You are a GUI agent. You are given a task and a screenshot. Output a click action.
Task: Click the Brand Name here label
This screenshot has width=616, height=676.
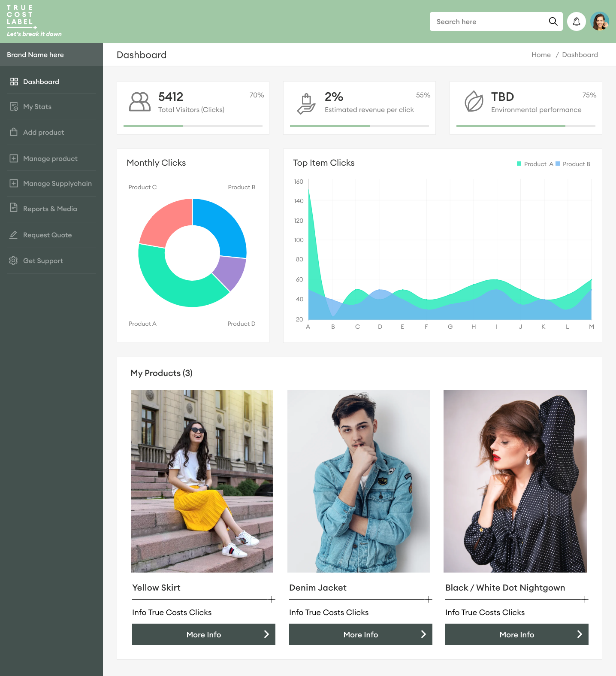[x=35, y=55]
